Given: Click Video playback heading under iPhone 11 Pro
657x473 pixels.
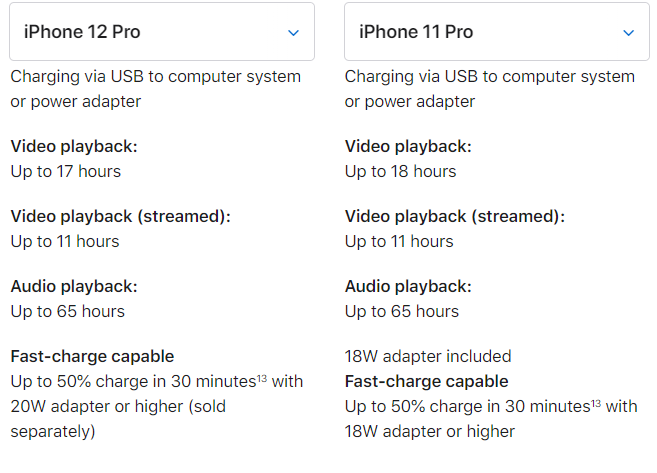Looking at the screenshot, I should pos(408,146).
